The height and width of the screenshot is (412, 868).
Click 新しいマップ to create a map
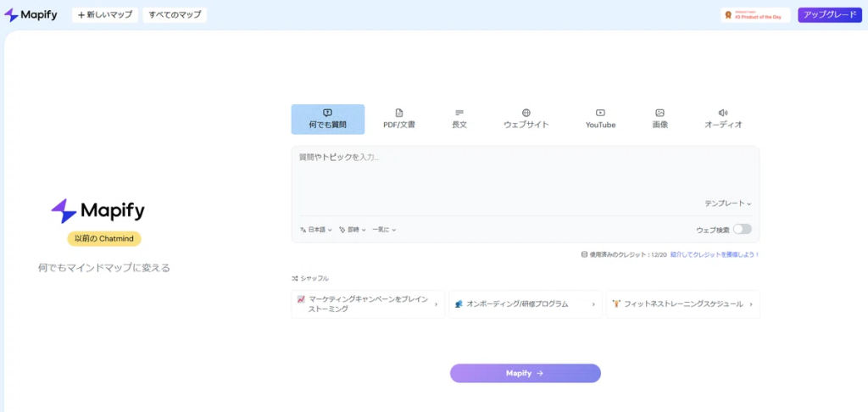105,14
